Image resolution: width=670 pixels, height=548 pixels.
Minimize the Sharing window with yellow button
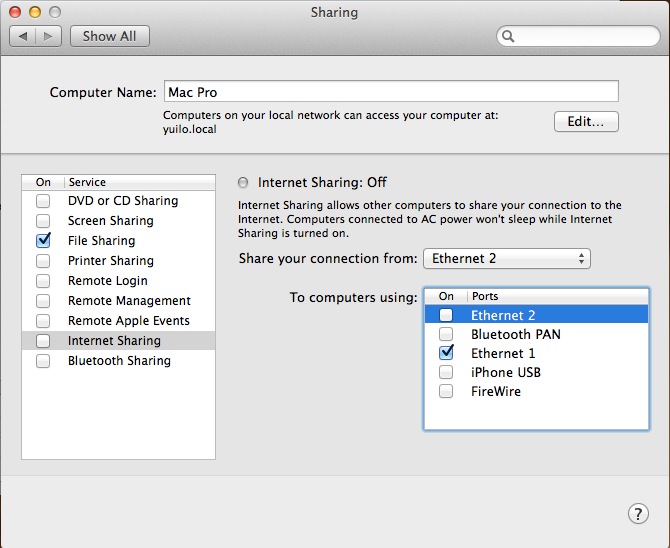tap(35, 12)
